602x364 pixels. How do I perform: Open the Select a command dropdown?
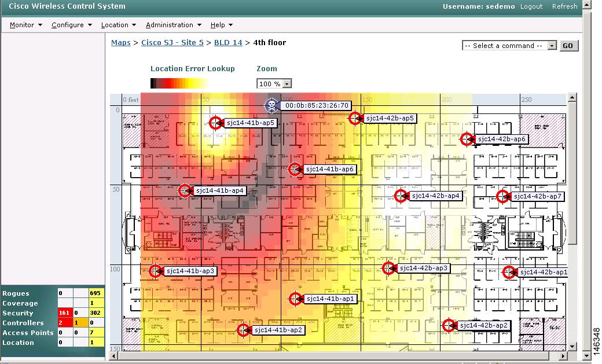[509, 46]
